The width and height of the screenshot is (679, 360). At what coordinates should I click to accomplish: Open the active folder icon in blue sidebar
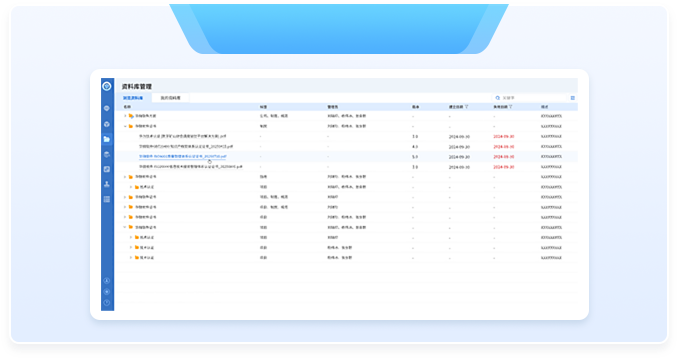[x=107, y=139]
